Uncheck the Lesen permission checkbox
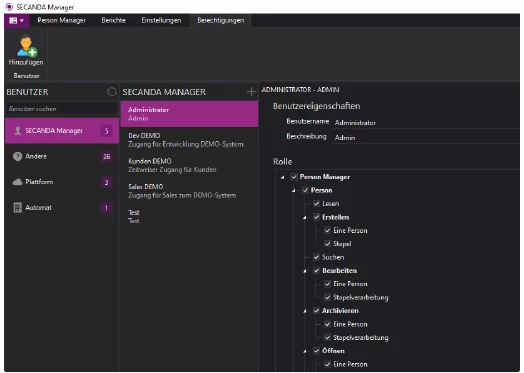Image resolution: width=524 pixels, height=373 pixels. pos(316,204)
